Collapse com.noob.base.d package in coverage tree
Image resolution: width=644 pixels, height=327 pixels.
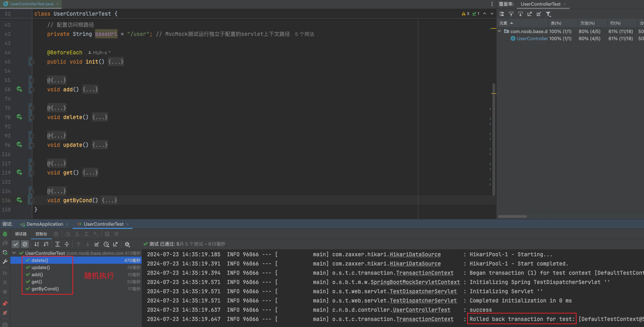point(500,31)
